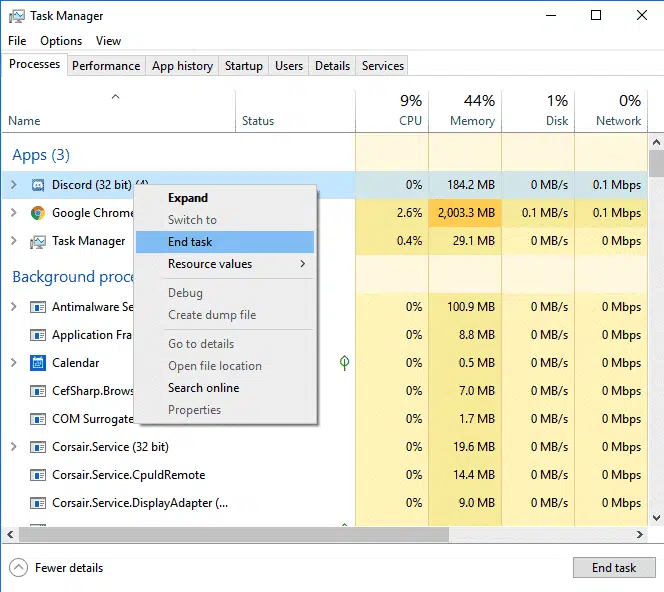The width and height of the screenshot is (664, 592).
Task: Sort by the Name column header
Action: (x=119, y=111)
